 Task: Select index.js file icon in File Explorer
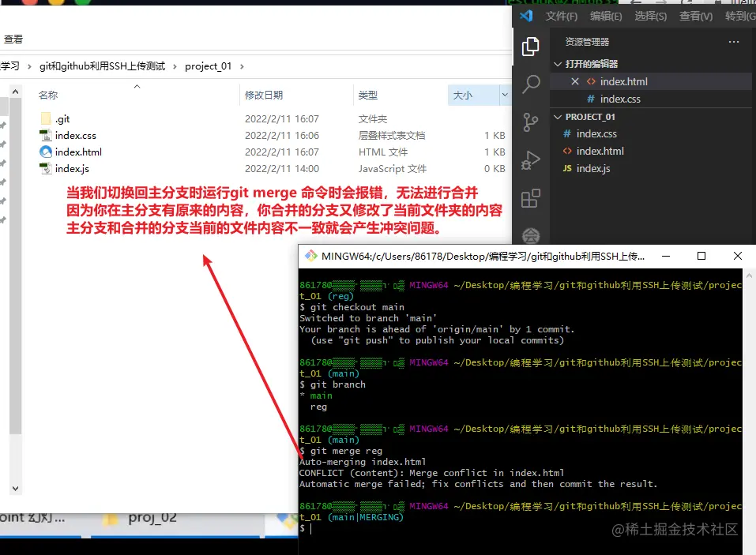coord(46,169)
